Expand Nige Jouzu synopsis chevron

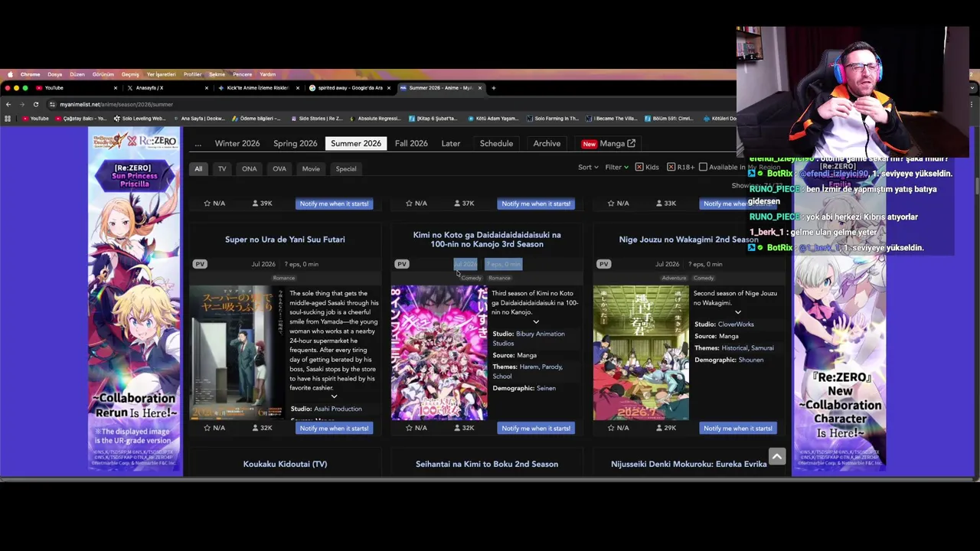point(738,312)
